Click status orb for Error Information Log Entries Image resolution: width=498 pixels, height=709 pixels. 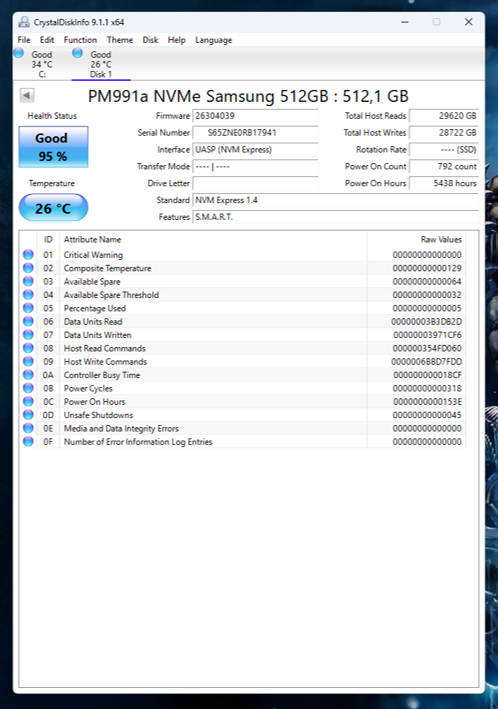pyautogui.click(x=28, y=441)
